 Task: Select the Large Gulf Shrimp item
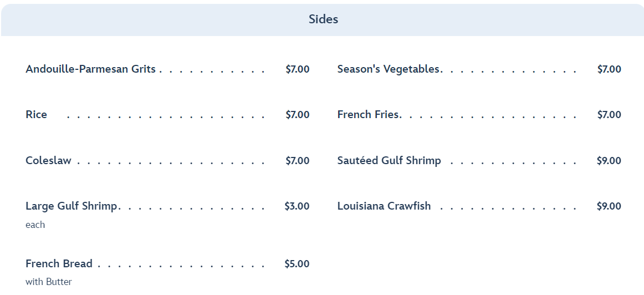point(71,206)
